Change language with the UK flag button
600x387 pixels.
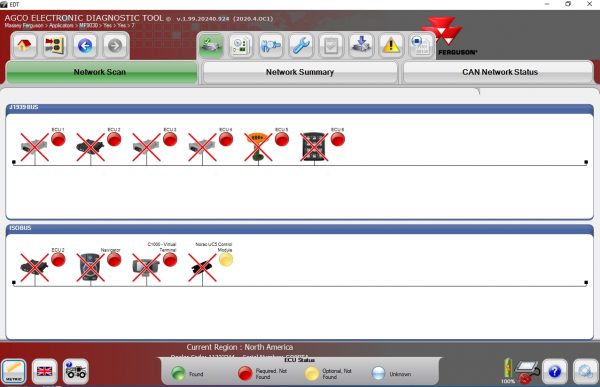point(44,371)
